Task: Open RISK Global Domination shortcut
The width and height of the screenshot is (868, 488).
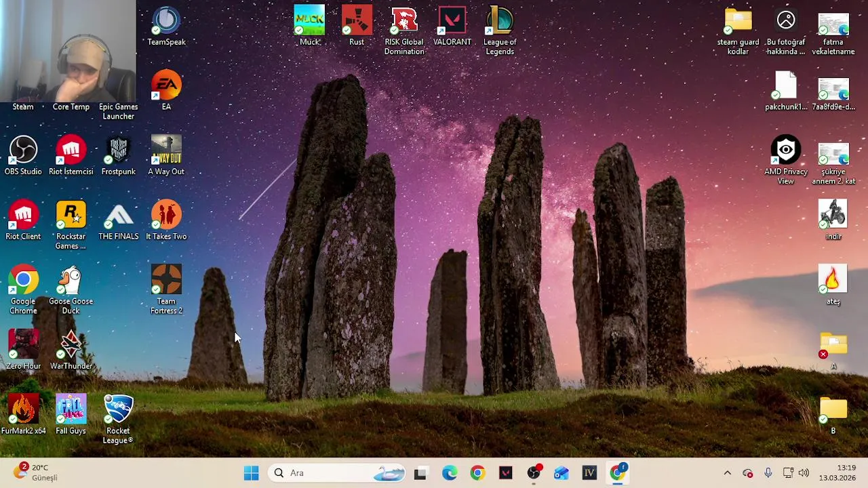Action: (x=404, y=31)
